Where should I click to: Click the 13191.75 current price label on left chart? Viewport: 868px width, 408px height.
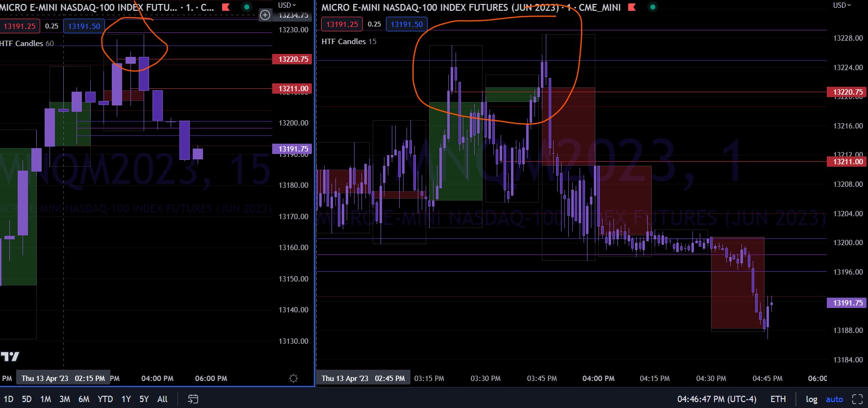tap(292, 149)
